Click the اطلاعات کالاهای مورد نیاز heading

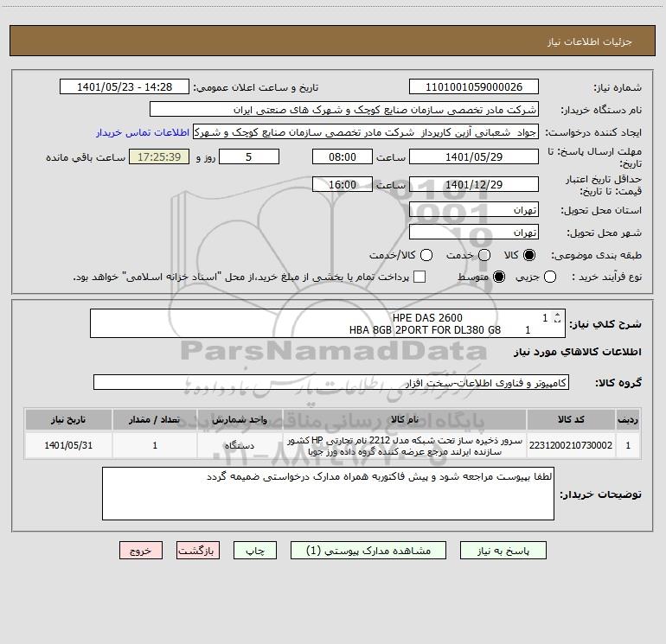578,352
